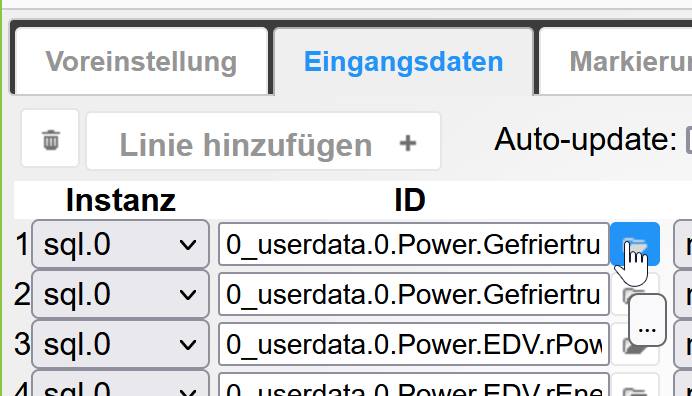This screenshot has height=396, width=692.
Task: Click the plus icon on Linie hinzufügen
Action: click(x=408, y=143)
